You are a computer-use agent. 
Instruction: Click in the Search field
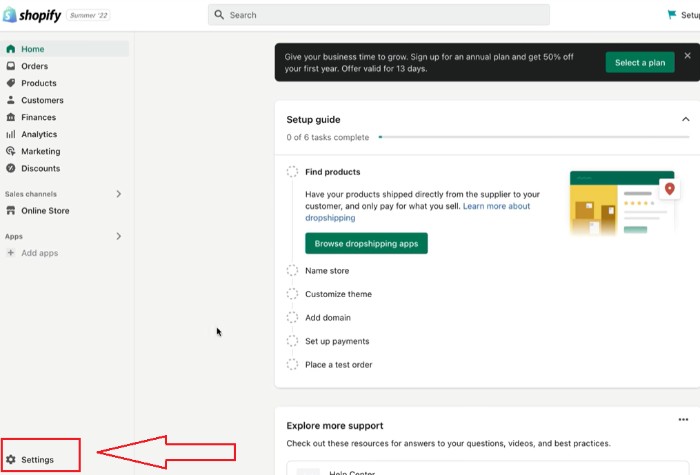coord(379,15)
